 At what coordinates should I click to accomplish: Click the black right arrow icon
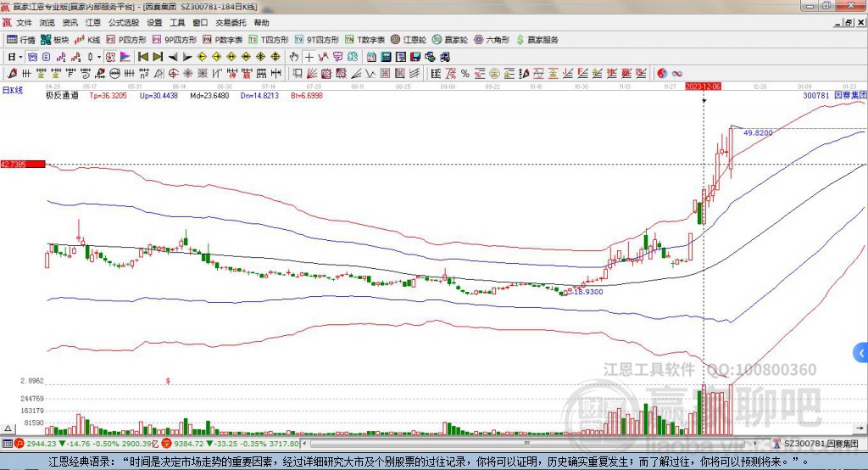click(187, 57)
